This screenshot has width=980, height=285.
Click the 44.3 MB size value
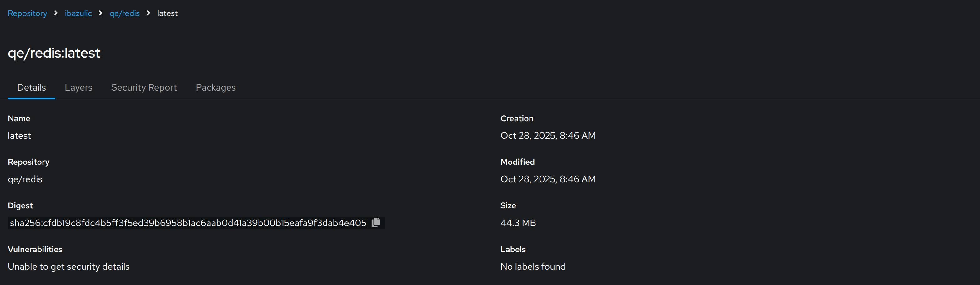tap(518, 223)
